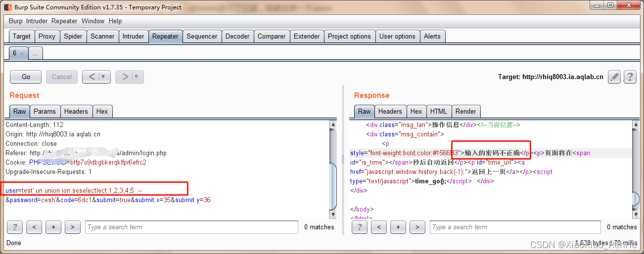Switch to the Proxy tab
This screenshot has width=644, height=254.
(x=47, y=36)
